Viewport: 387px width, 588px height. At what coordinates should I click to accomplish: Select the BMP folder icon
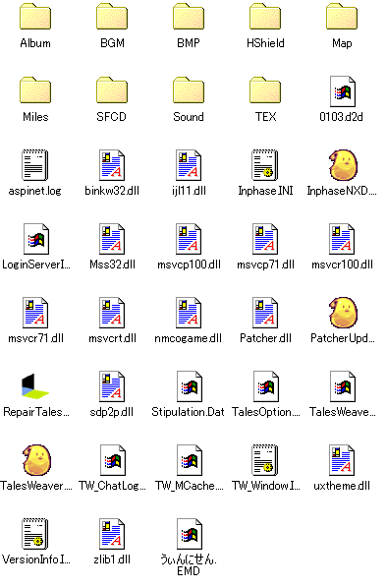tap(189, 17)
